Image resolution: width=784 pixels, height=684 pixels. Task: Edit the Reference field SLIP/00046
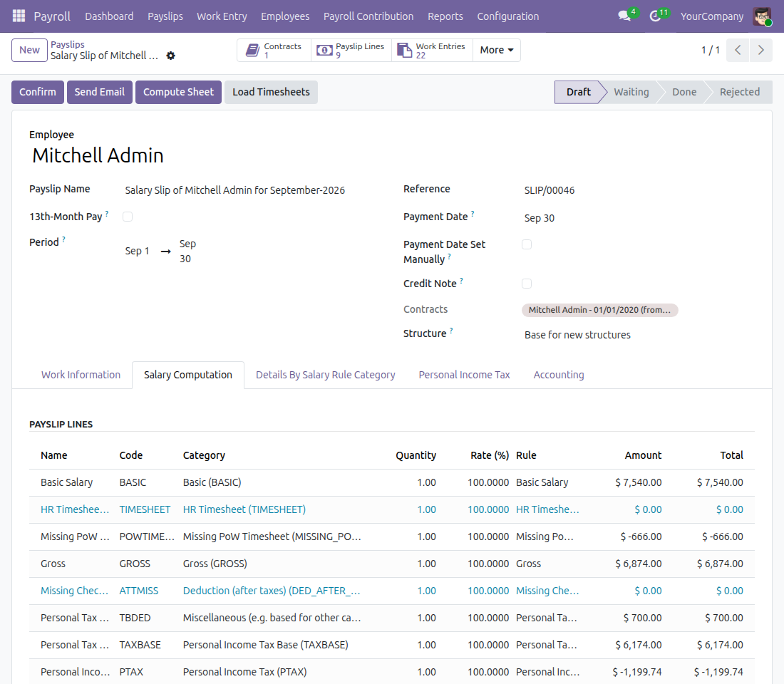tap(550, 190)
